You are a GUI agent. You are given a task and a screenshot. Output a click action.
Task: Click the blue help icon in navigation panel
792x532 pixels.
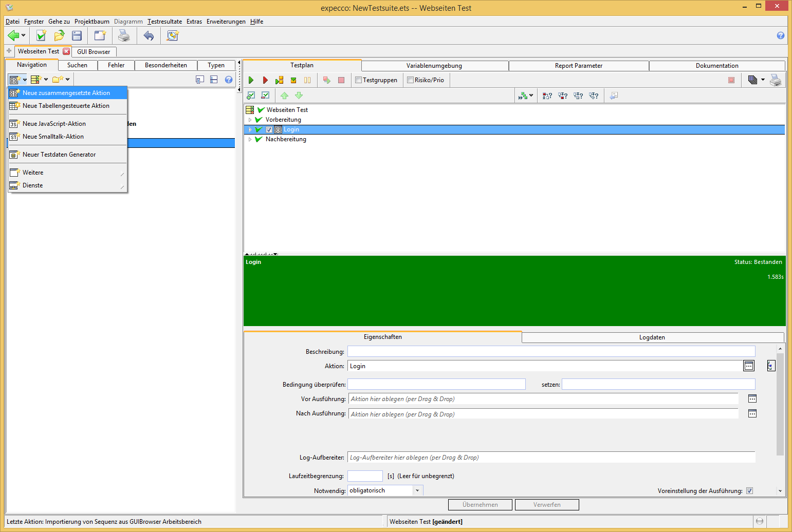coord(229,80)
